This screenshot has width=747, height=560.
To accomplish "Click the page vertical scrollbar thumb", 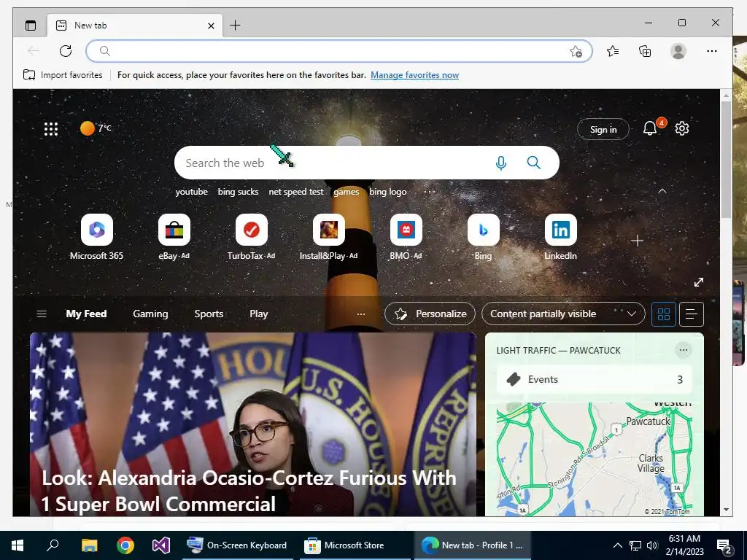I will pos(726,160).
